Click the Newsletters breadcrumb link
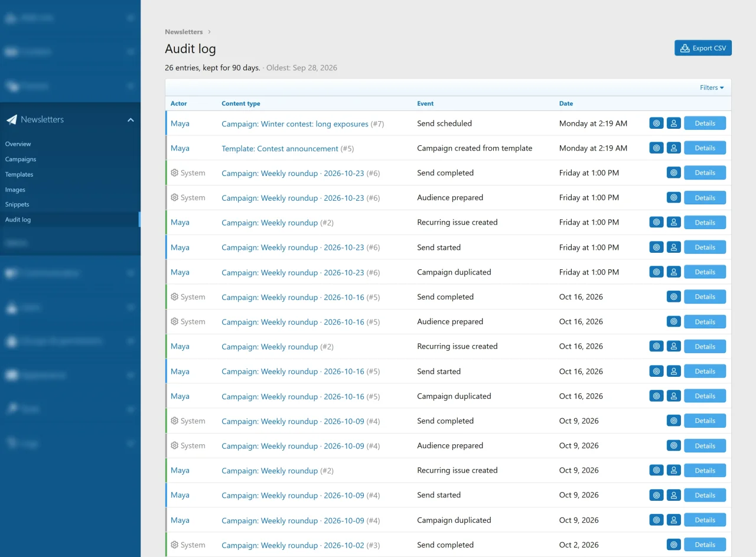The image size is (756, 557). pyautogui.click(x=184, y=32)
